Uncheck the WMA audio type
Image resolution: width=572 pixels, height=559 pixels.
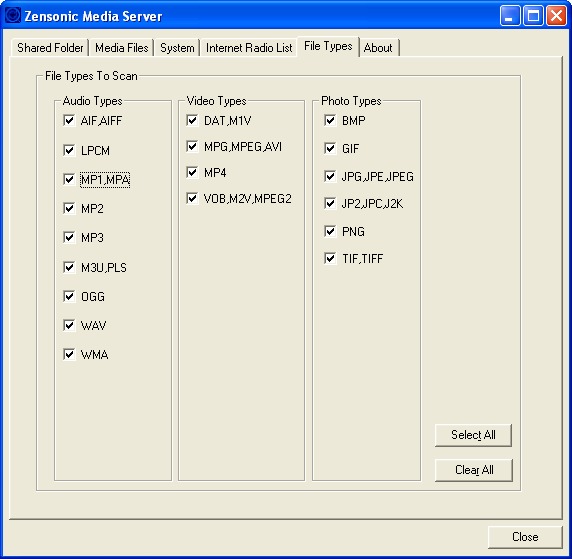click(x=69, y=354)
